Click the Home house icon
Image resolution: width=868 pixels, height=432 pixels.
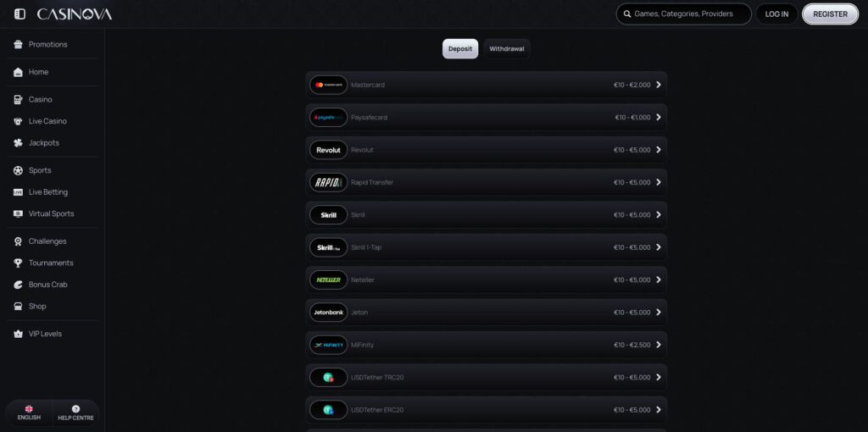point(19,72)
